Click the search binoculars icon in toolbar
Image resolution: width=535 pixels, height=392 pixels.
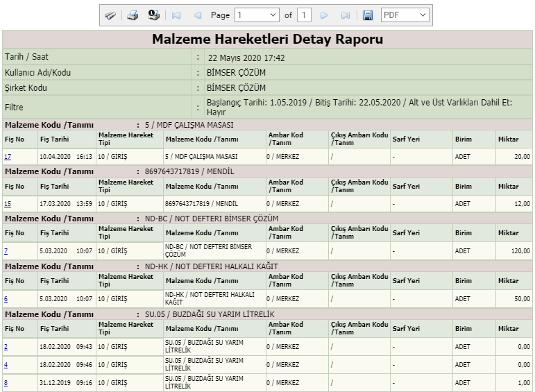(110, 15)
